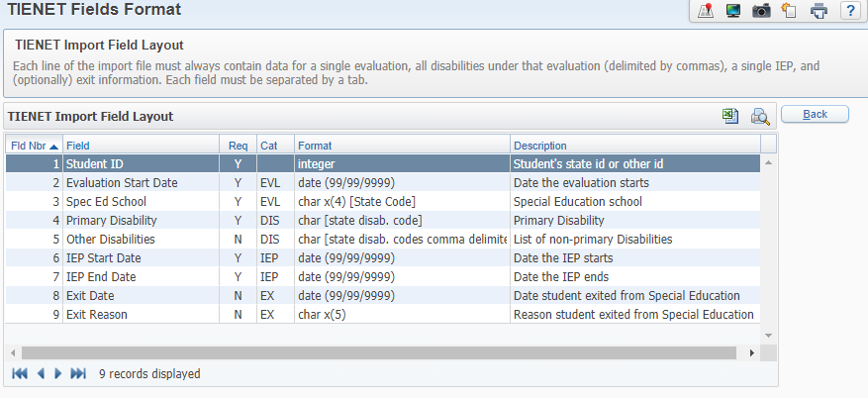
Task: Sort by the Field column header
Action: tap(141, 145)
